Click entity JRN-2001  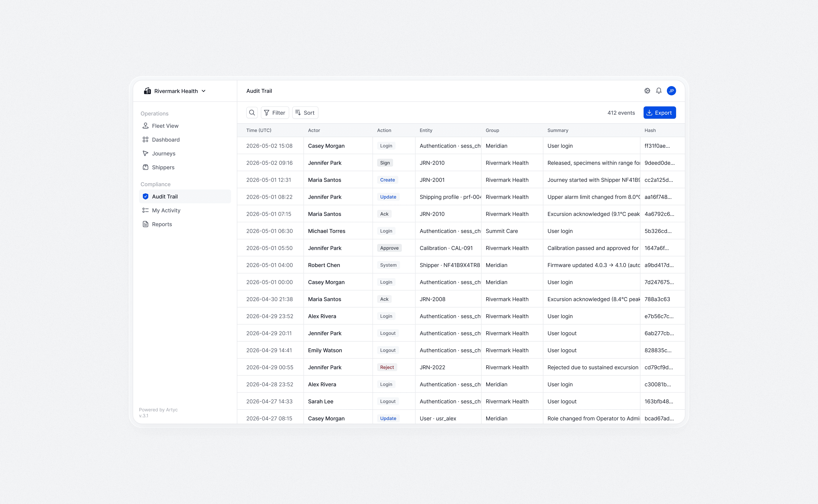[432, 180]
